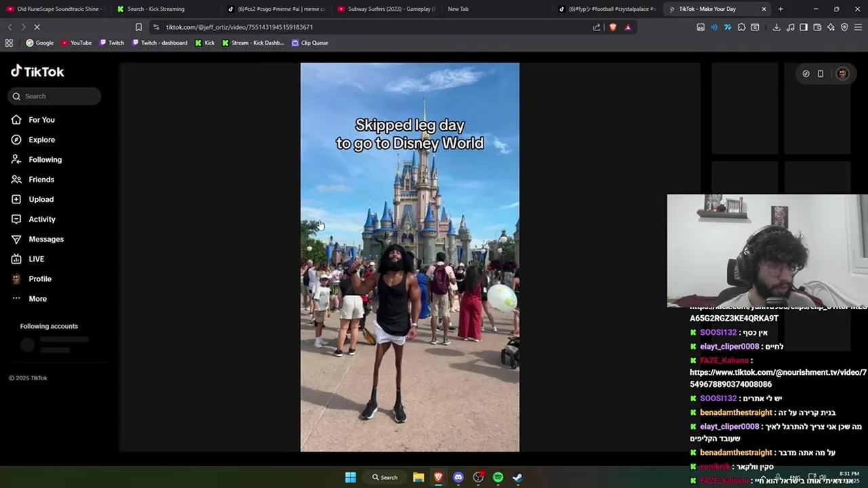Open the Explore page

click(33, 140)
